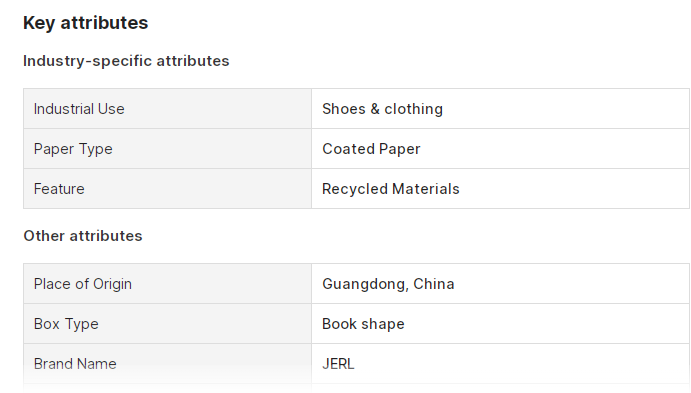Viewport: 691px width, 393px height.
Task: Click the JERL brand value
Action: [338, 364]
